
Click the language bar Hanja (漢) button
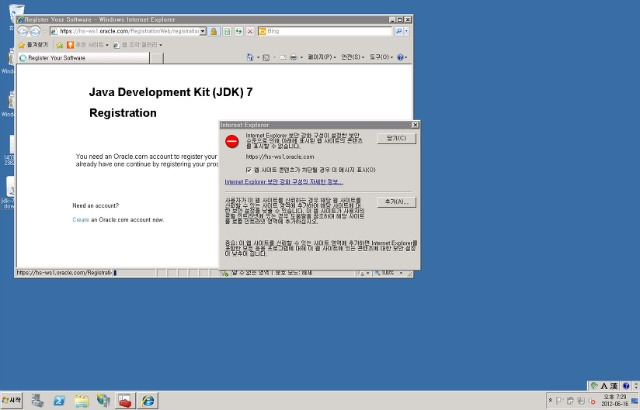tap(613, 386)
